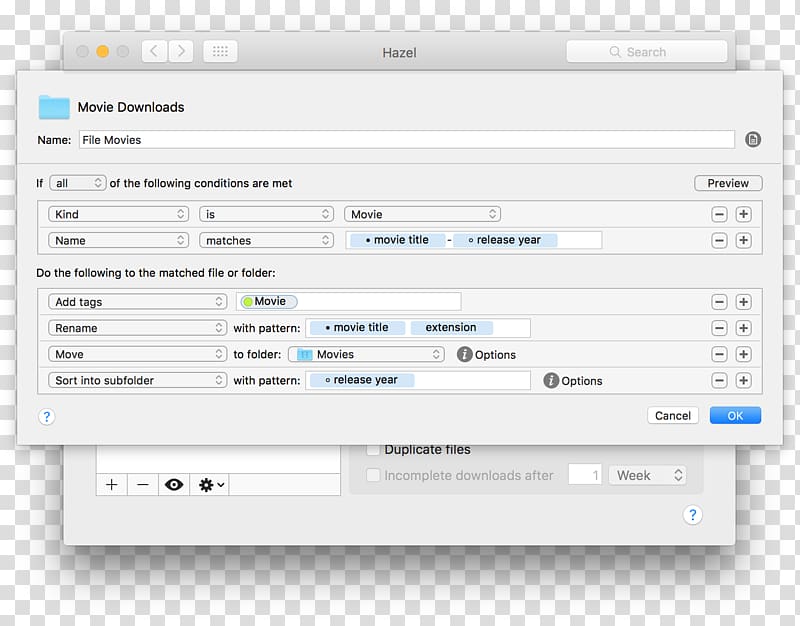
Task: Select release year token in Name pattern
Action: pos(505,240)
